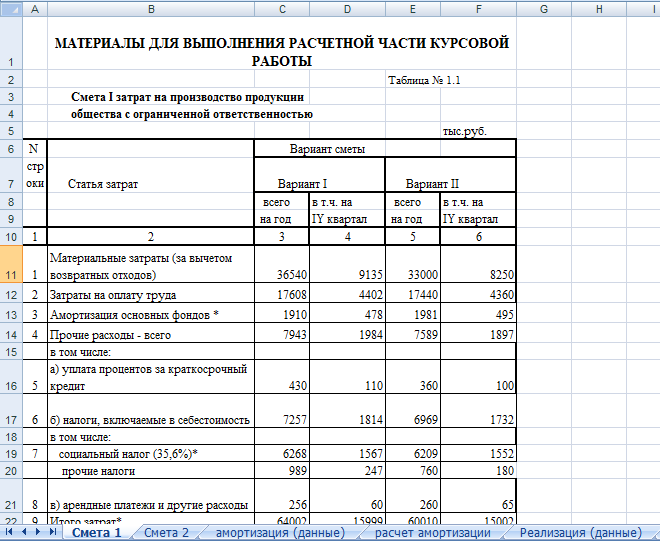Screen dimensions: 660x542
Task: Go to first sheet tab arrow
Action: pos(9,532)
